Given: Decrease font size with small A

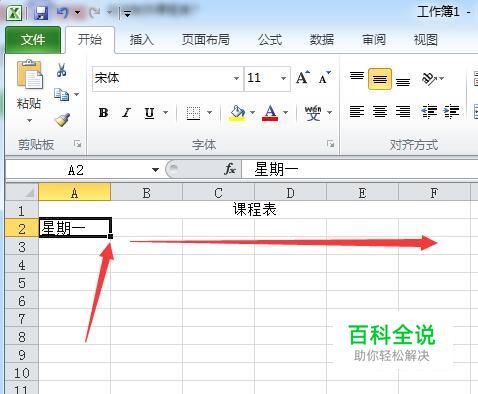Looking at the screenshot, I should coord(324,78).
